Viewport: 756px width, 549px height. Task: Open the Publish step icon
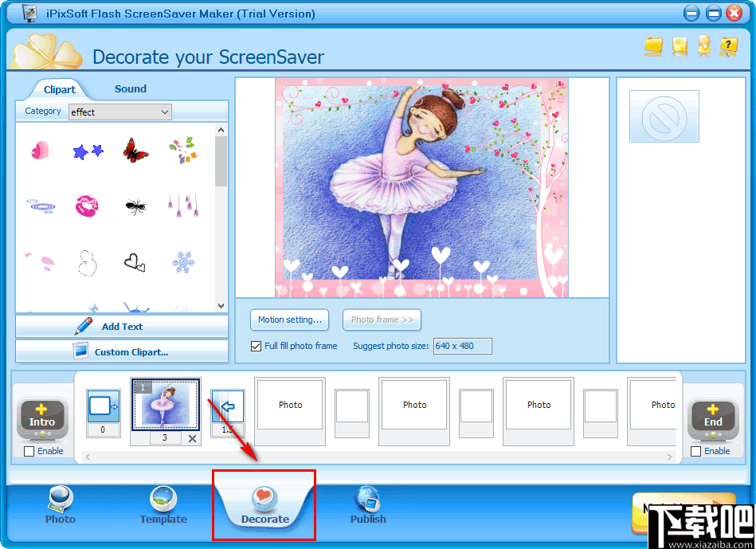(x=367, y=504)
